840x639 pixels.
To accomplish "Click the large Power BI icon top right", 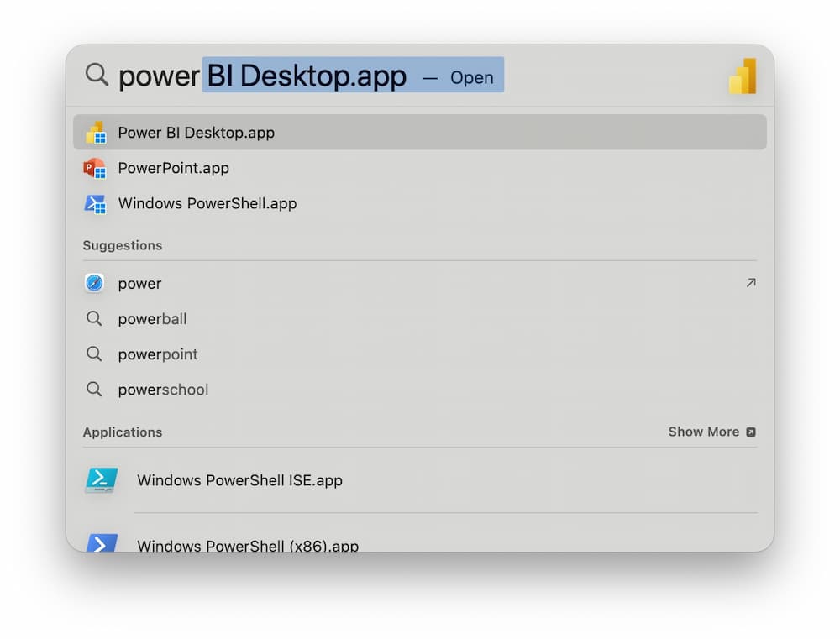I will click(743, 75).
